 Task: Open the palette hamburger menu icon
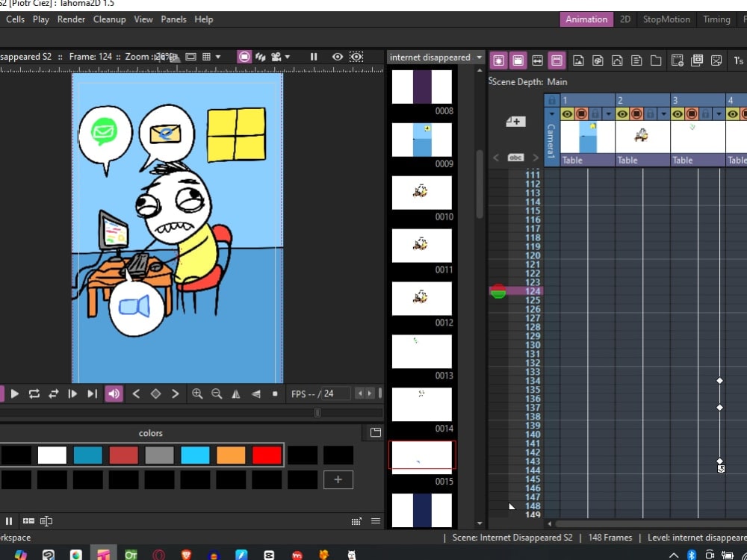[x=376, y=521]
